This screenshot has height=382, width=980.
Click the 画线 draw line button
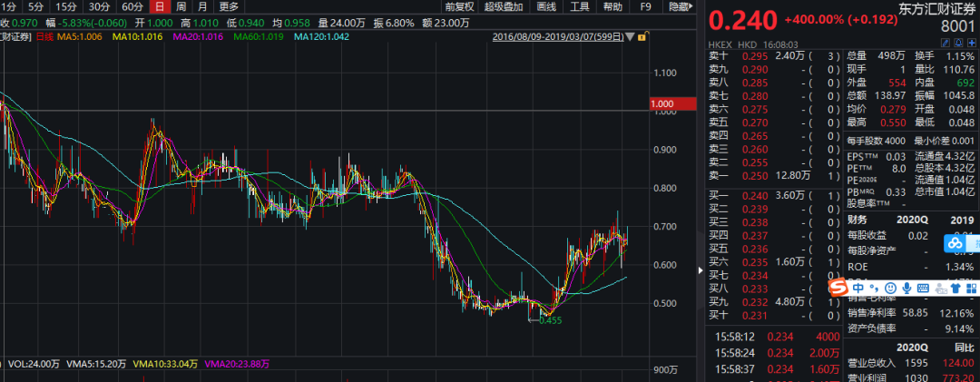tap(546, 6)
